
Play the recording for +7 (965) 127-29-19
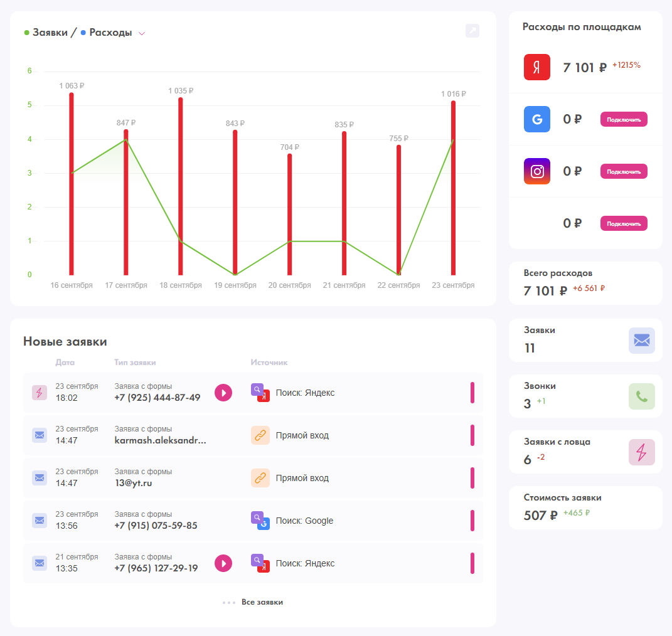point(223,563)
